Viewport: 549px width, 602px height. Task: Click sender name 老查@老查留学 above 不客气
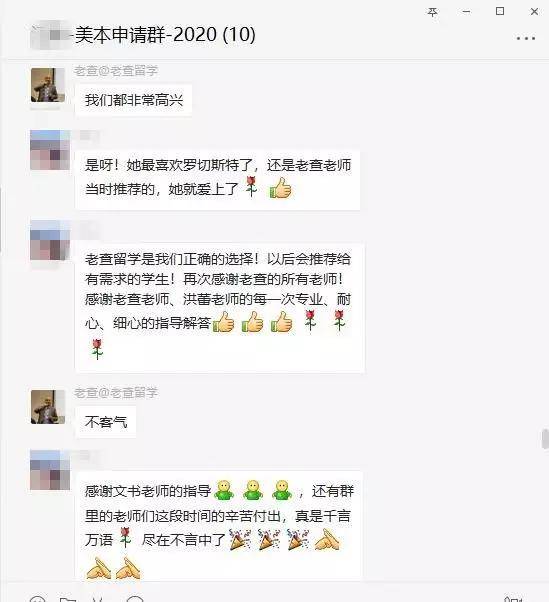pos(116,393)
